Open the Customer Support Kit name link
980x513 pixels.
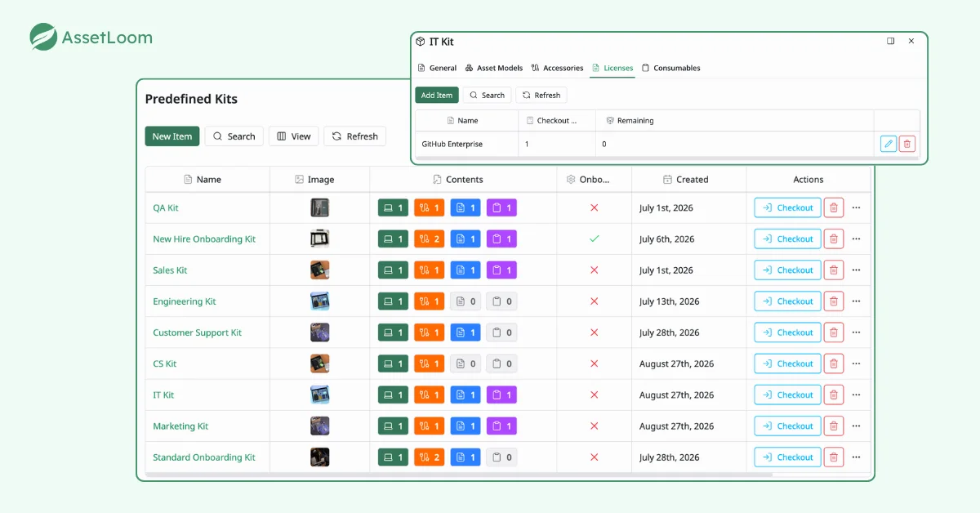coord(198,332)
